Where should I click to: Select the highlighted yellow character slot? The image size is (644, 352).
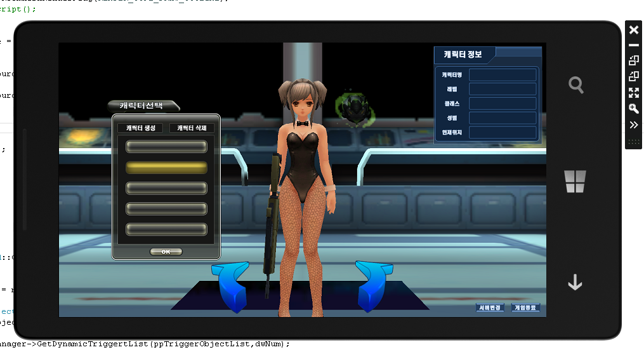166,168
